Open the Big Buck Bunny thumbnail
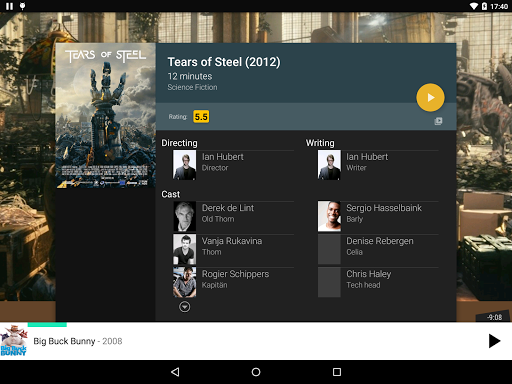 [14, 341]
